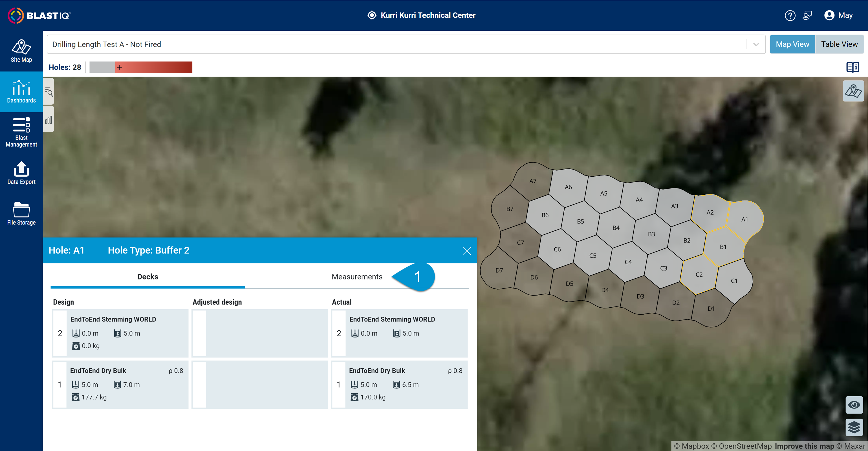
Task: Open the support chat icon
Action: (807, 15)
